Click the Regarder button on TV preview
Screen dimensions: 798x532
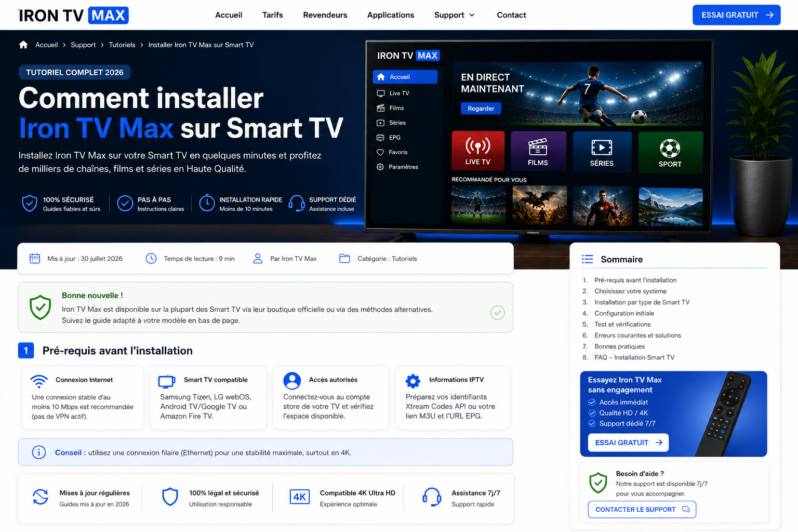481,109
